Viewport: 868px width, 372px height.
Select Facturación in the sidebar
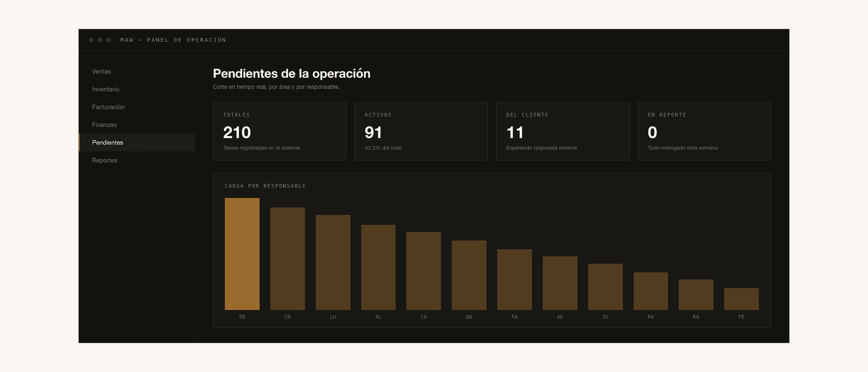click(136, 107)
